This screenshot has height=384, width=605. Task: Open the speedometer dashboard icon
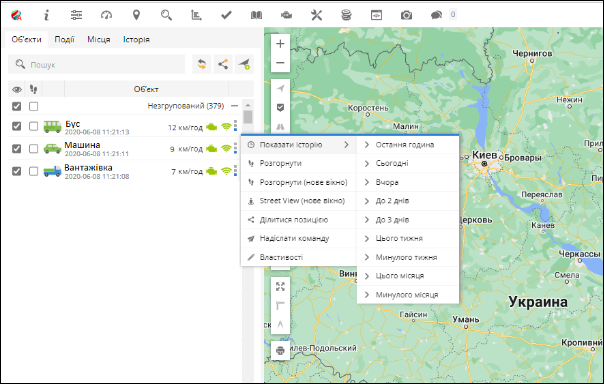click(106, 15)
